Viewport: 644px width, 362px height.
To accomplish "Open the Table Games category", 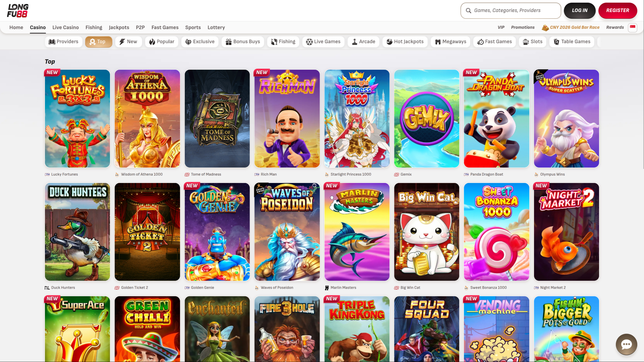I will [572, 42].
